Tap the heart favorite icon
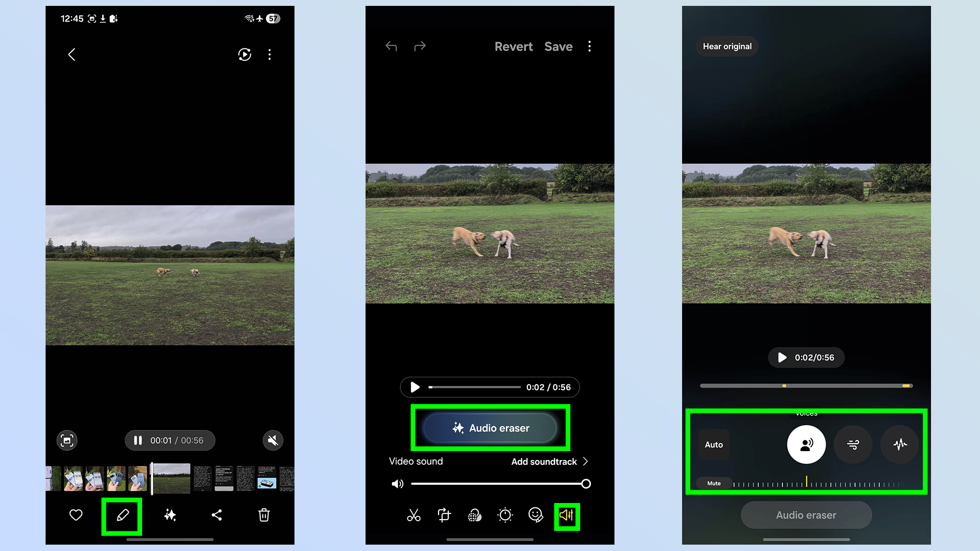Screen dimensions: 980x551 76,515
